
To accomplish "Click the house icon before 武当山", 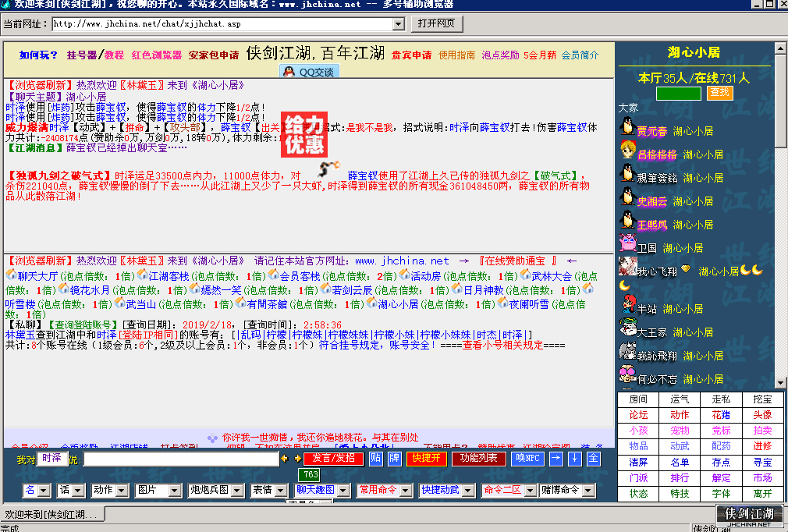I will pos(119,303).
